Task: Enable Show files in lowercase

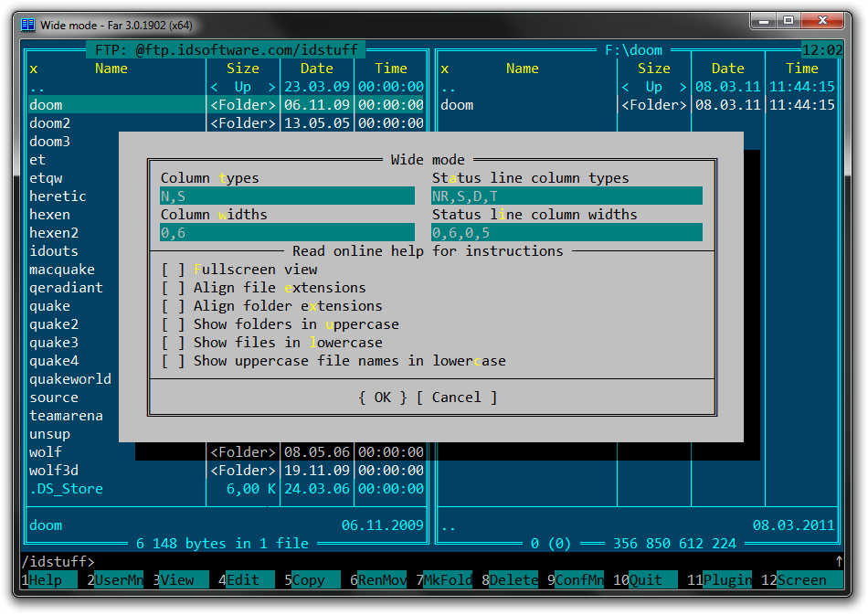Action: click(x=174, y=343)
